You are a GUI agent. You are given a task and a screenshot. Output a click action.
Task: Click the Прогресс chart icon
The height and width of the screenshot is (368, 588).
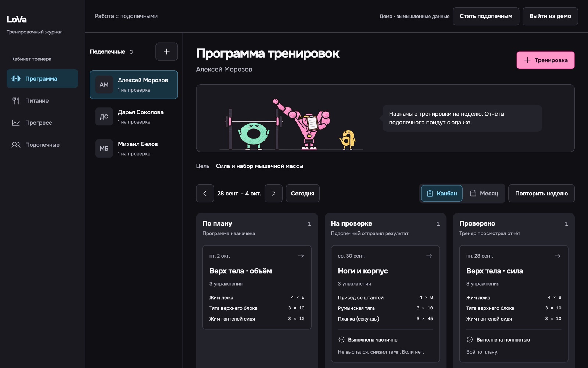point(16,123)
